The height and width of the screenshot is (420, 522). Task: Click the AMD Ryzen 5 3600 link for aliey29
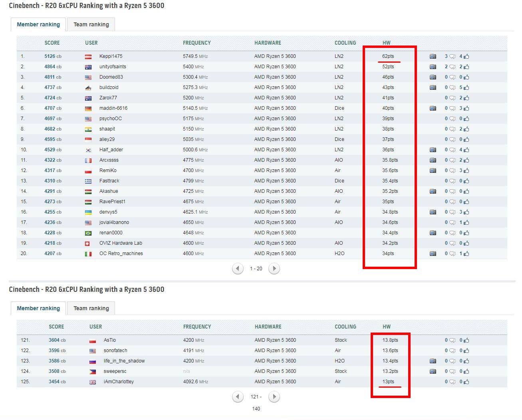(x=275, y=139)
